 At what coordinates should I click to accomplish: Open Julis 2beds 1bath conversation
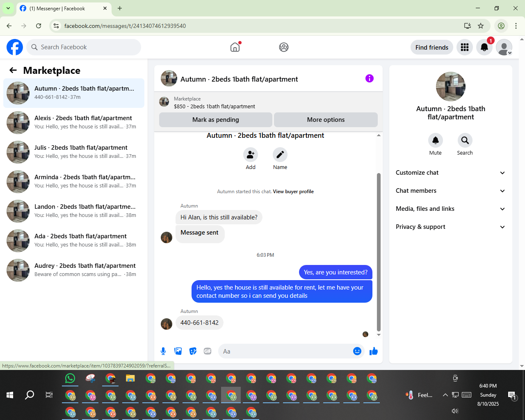pos(74,152)
